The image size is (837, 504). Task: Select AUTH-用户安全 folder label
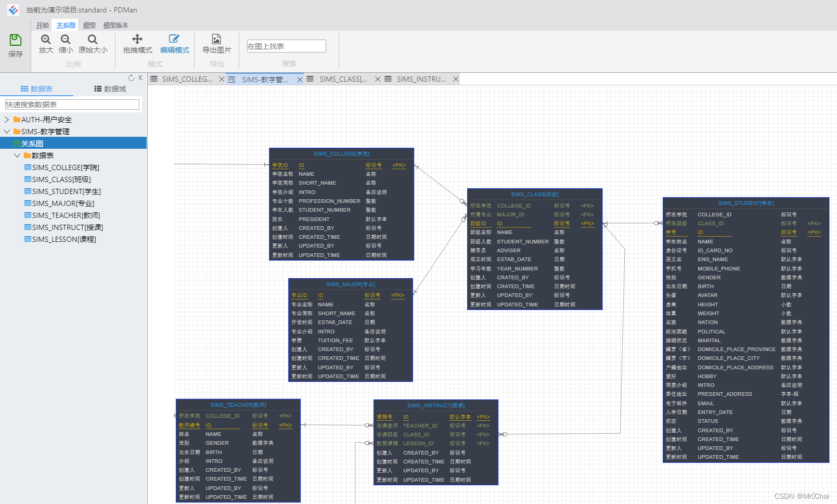pyautogui.click(x=46, y=120)
